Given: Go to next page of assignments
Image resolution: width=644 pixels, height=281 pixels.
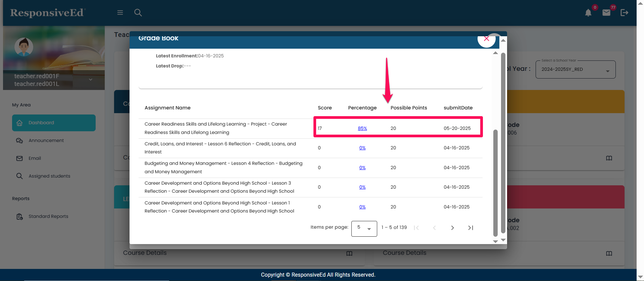Looking at the screenshot, I should (452, 228).
